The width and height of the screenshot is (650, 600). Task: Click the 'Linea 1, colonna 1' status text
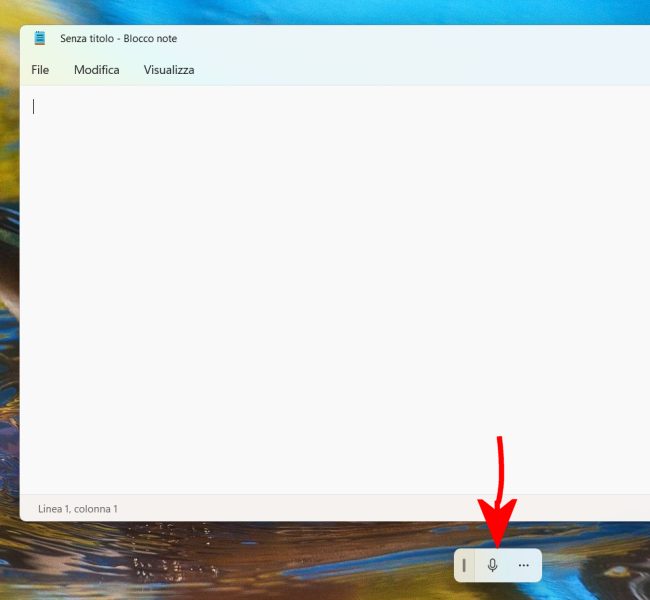click(x=78, y=509)
